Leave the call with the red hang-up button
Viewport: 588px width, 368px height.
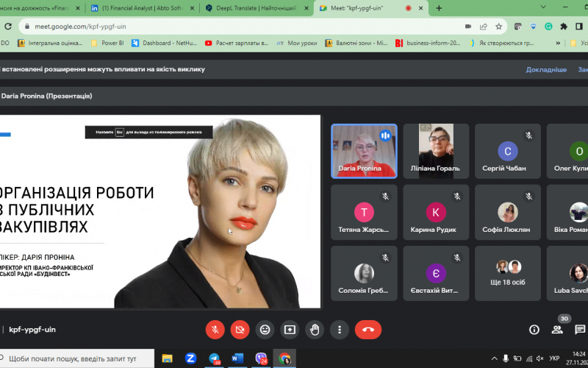click(x=368, y=330)
